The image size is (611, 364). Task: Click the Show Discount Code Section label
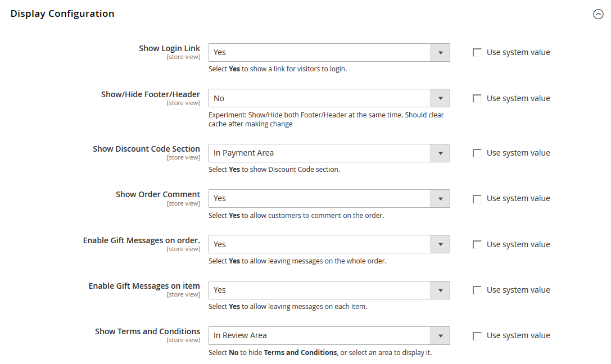[x=146, y=149]
